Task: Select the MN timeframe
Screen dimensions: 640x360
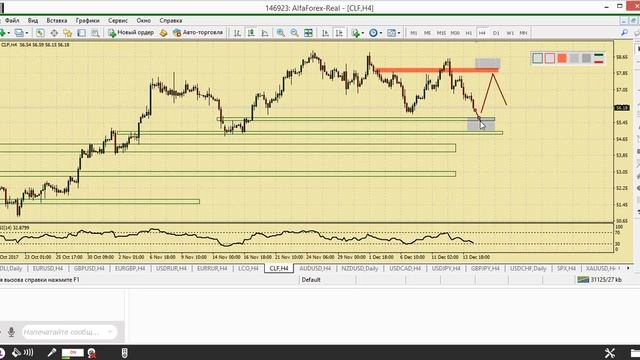Action: coord(523,33)
